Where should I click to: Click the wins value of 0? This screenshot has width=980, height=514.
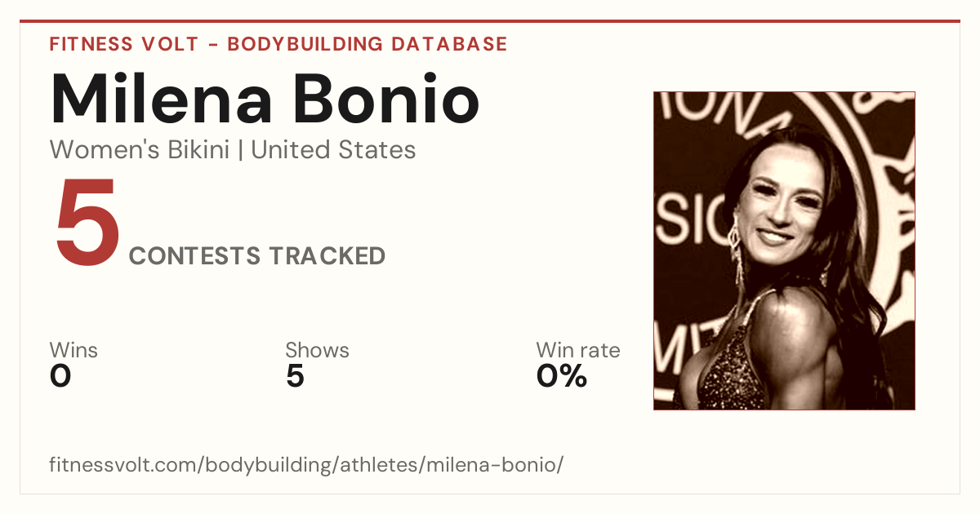click(60, 376)
